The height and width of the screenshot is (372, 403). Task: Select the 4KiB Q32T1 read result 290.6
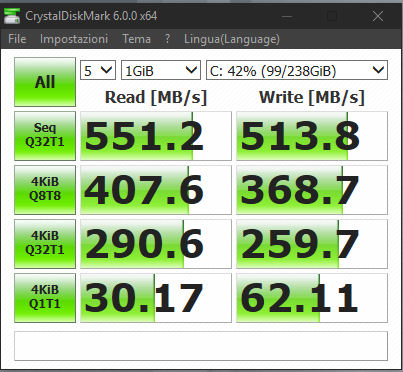point(156,244)
